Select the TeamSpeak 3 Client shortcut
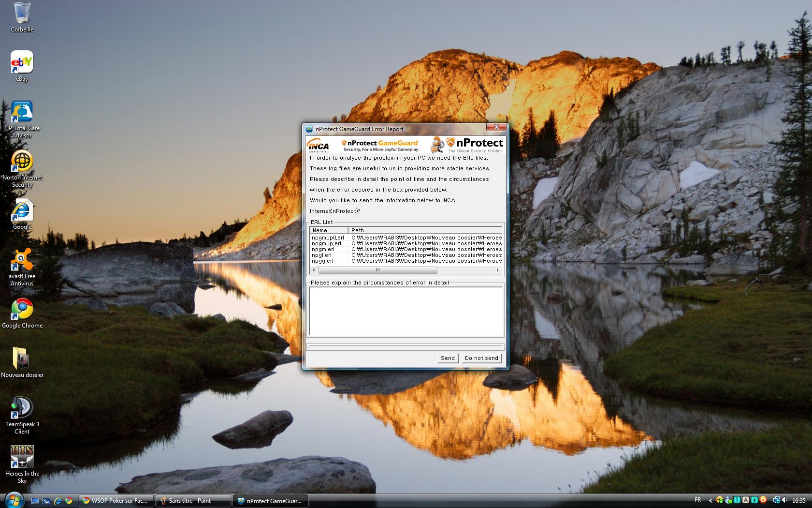Screen dimensions: 812x508 point(22,416)
